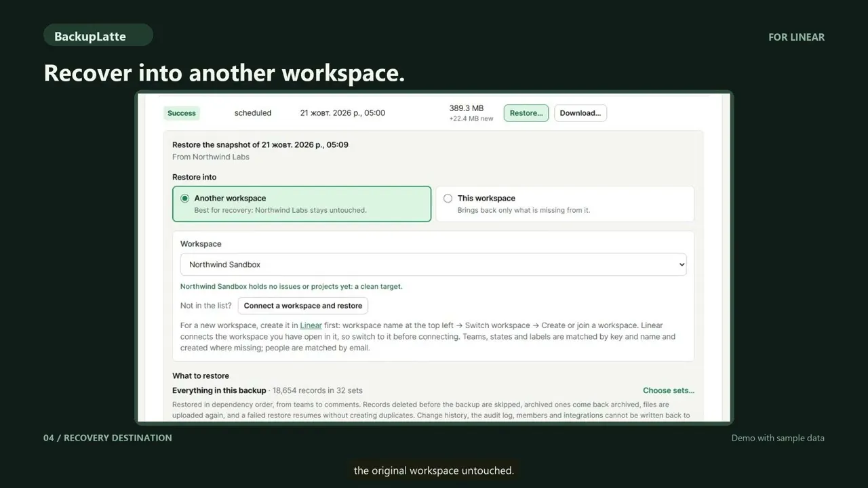Click 'Restore the snapshot of 21 жовт.' heading
The image size is (868, 488).
[x=260, y=144]
